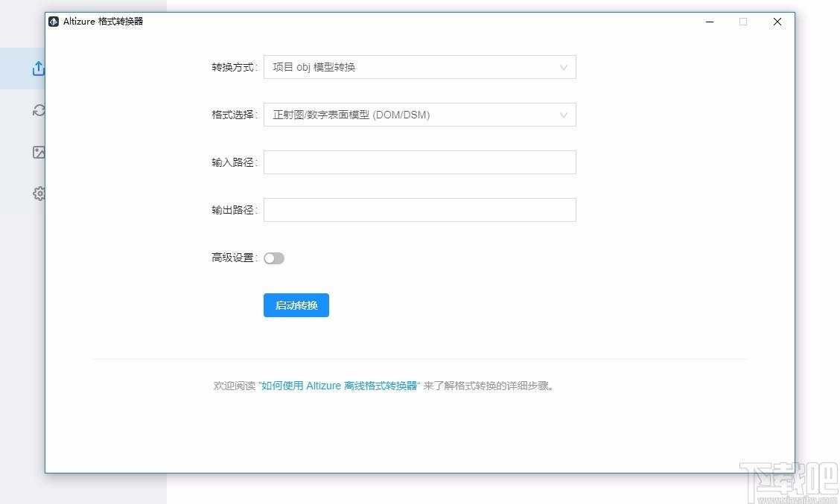Click the upload icon in the left sidebar
The height and width of the screenshot is (504, 840).
pos(39,68)
